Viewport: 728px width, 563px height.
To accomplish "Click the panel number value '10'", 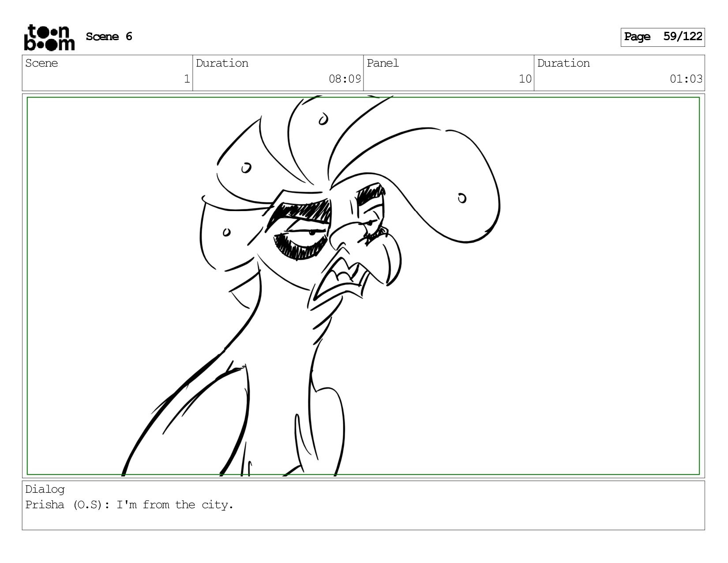I will click(x=525, y=79).
